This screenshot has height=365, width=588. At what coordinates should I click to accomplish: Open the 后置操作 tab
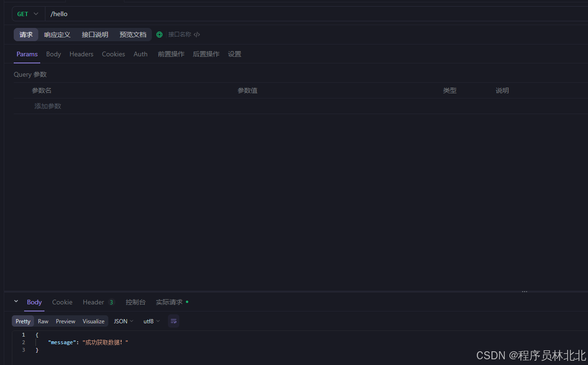click(206, 54)
